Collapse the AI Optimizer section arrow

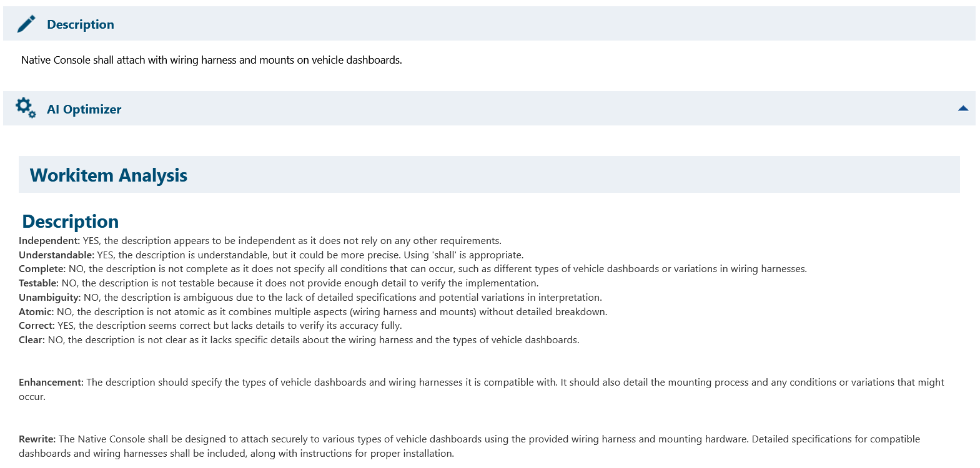click(963, 109)
